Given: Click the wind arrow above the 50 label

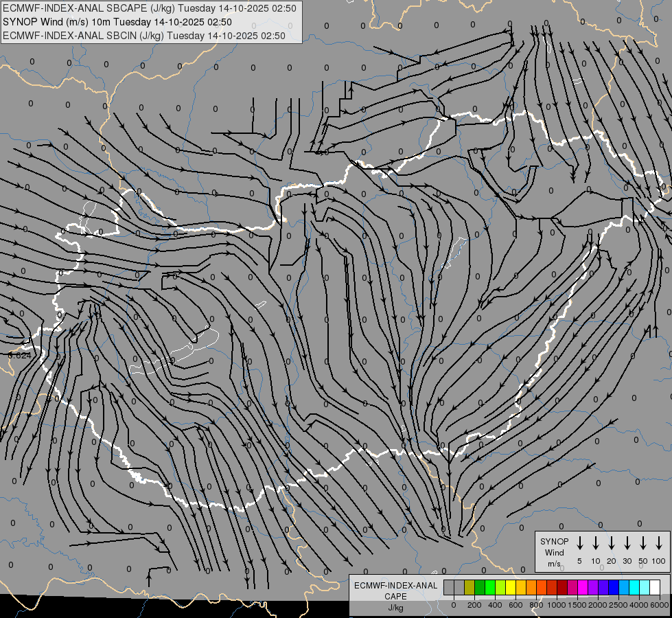Looking at the screenshot, I should tap(643, 543).
